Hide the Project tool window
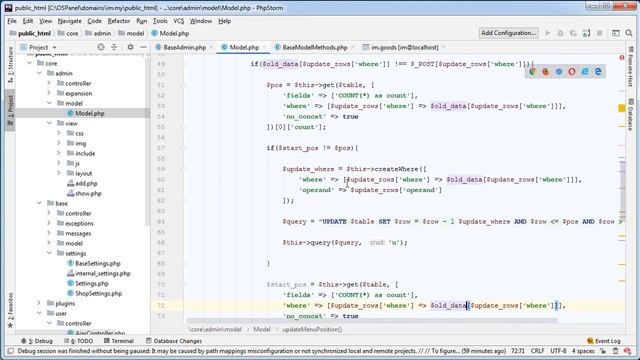This screenshot has height=360, width=640. (143, 47)
